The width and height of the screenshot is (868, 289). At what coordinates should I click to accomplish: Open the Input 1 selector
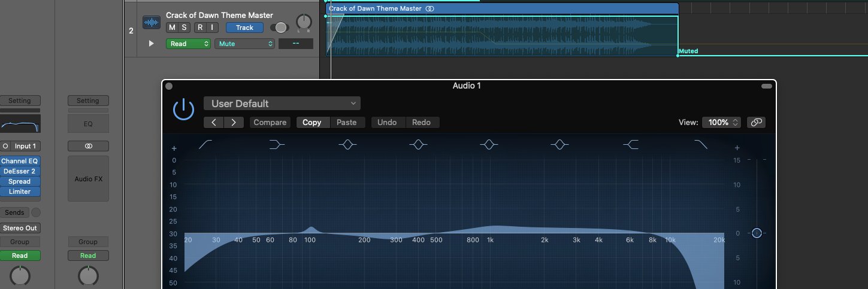pyautogui.click(x=26, y=146)
